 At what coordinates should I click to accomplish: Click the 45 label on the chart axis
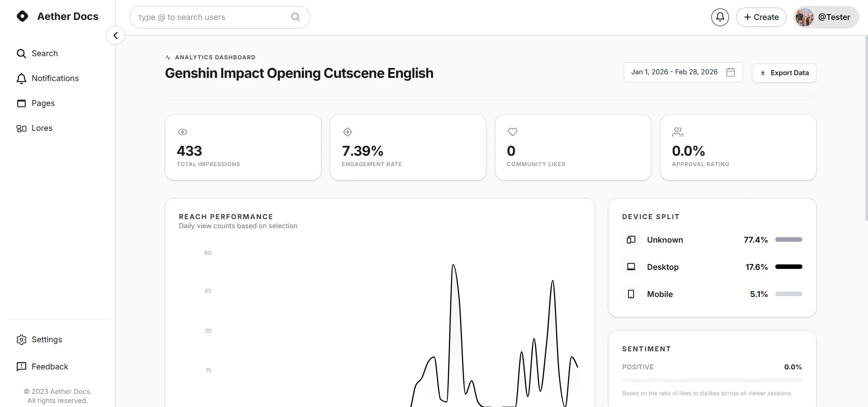208,291
